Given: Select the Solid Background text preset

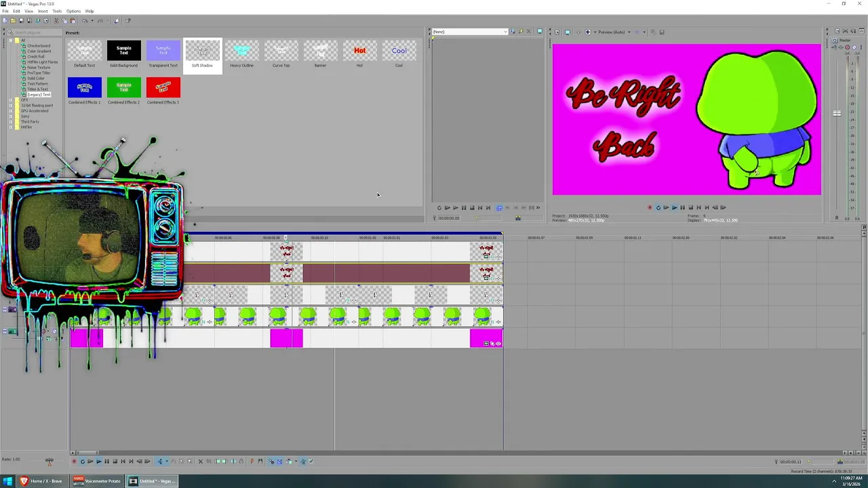Looking at the screenshot, I should pyautogui.click(x=123, y=54).
